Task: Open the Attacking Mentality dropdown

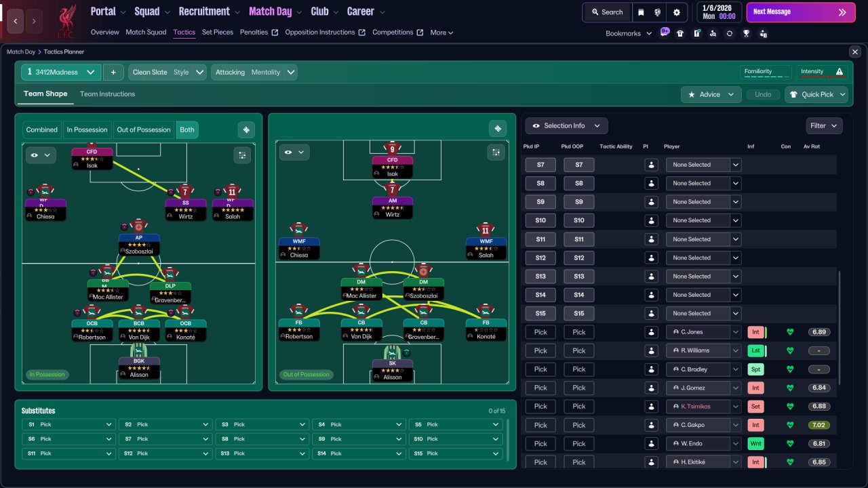Action: (x=254, y=73)
